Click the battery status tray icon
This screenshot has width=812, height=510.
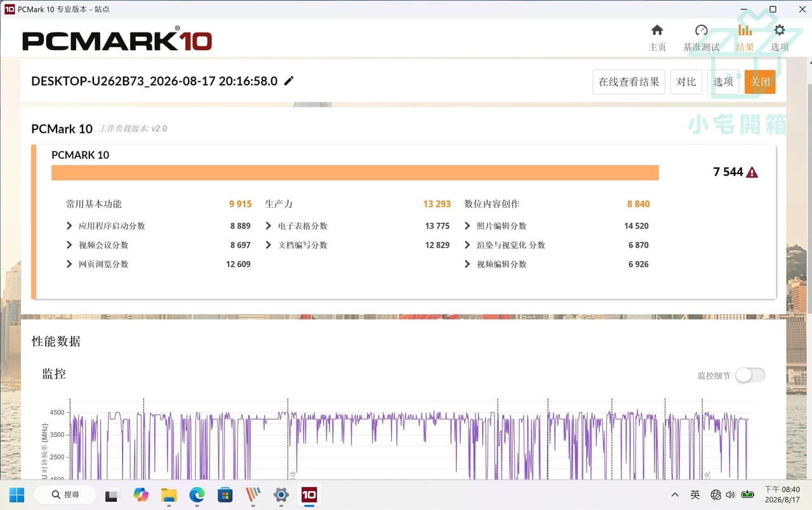tap(748, 495)
